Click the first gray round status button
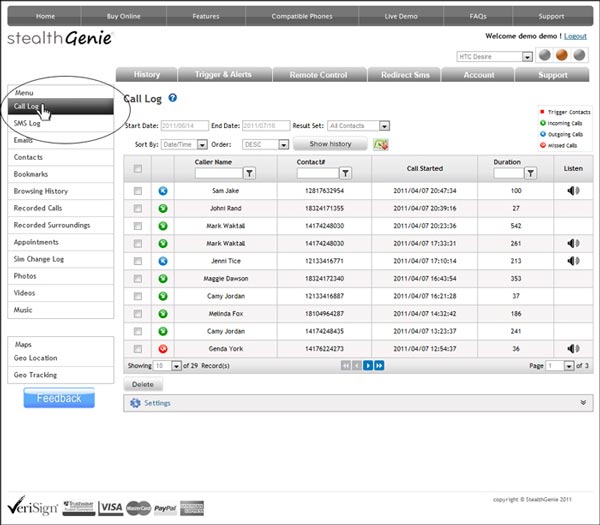The image size is (600, 525). tap(545, 55)
